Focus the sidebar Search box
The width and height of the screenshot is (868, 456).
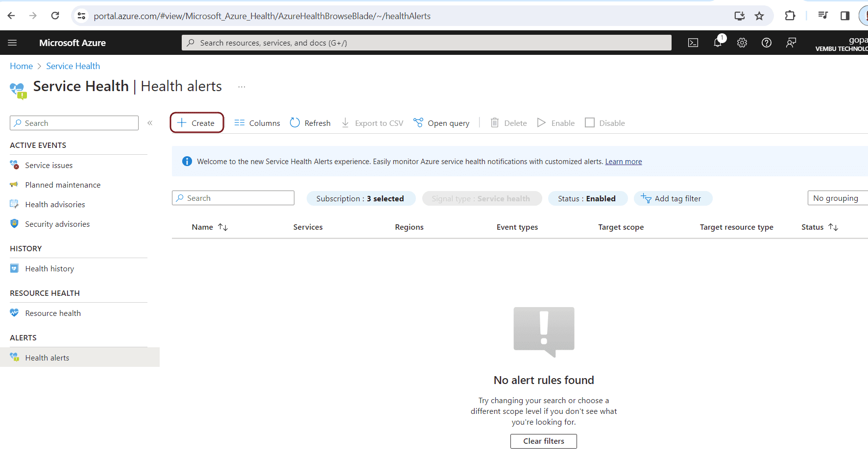(74, 123)
